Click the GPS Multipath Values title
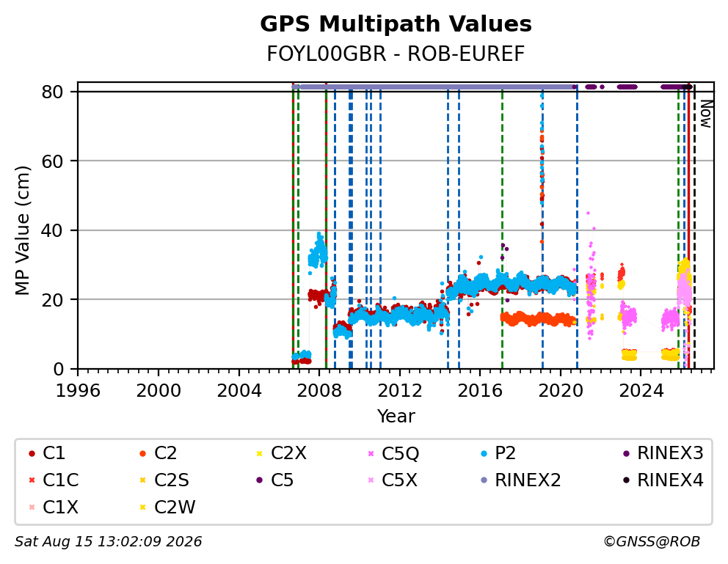This screenshot has width=728, height=564. (x=396, y=24)
